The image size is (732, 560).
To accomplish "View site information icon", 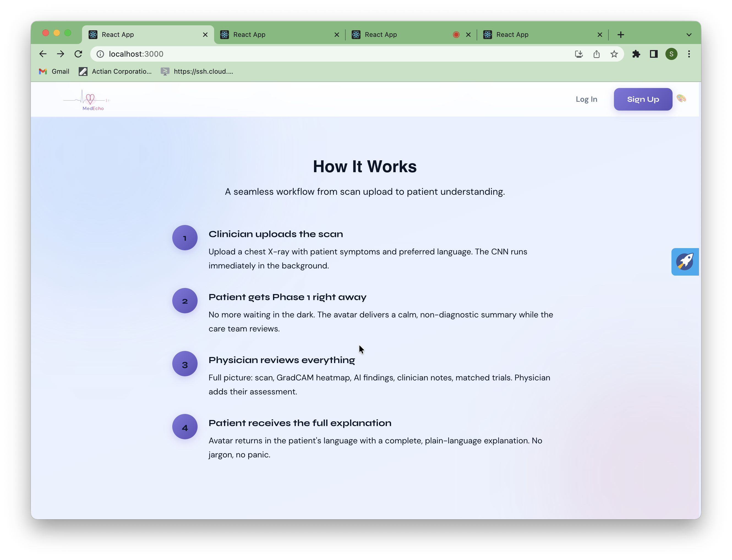I will [x=100, y=54].
